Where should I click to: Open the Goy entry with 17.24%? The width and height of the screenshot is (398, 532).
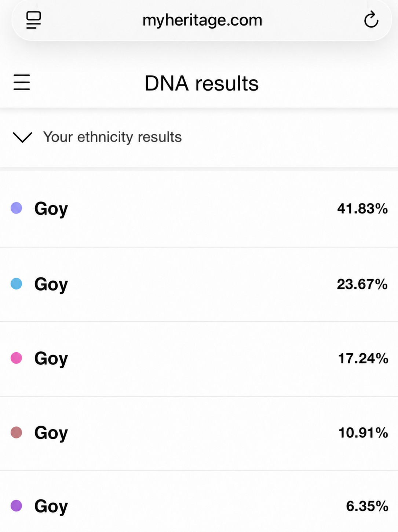pyautogui.click(x=199, y=359)
